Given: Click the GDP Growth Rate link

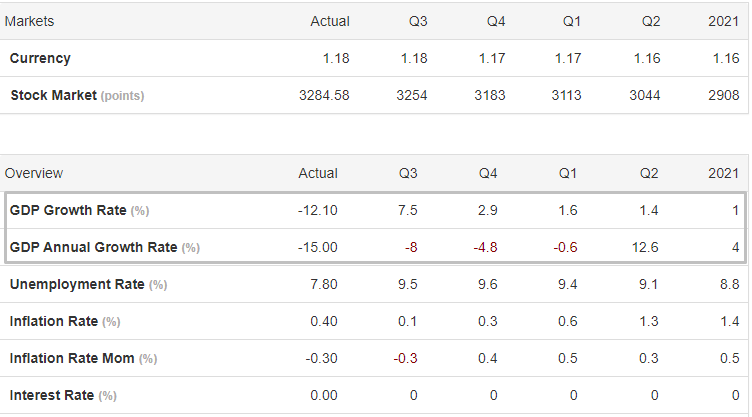Looking at the screenshot, I should pos(67,210).
